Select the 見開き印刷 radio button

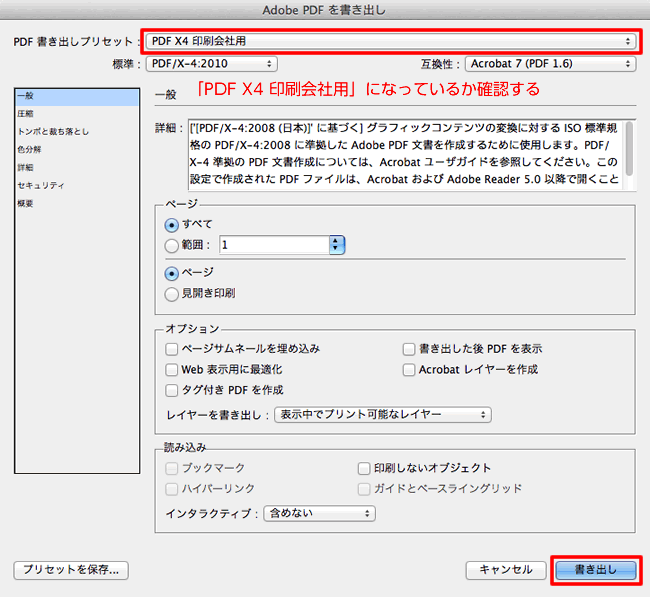[x=171, y=294]
